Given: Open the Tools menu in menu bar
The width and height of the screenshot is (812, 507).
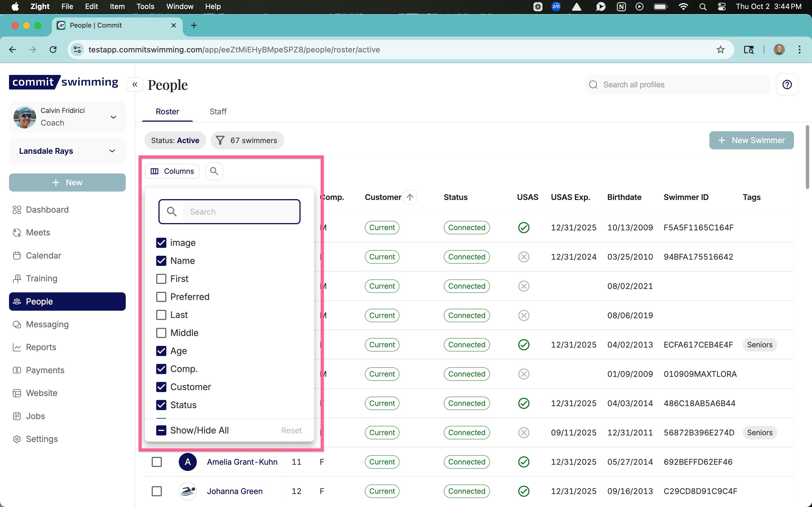Looking at the screenshot, I should pyautogui.click(x=145, y=6).
